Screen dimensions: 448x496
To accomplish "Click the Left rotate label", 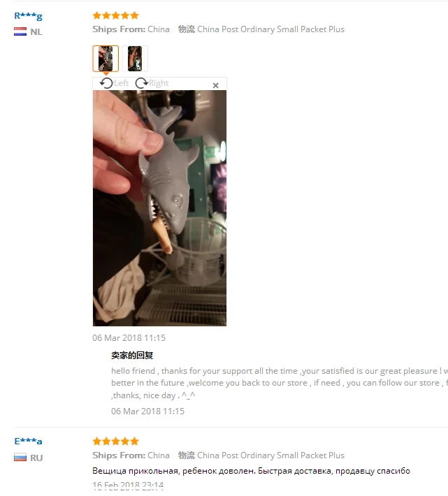I will click(121, 83).
